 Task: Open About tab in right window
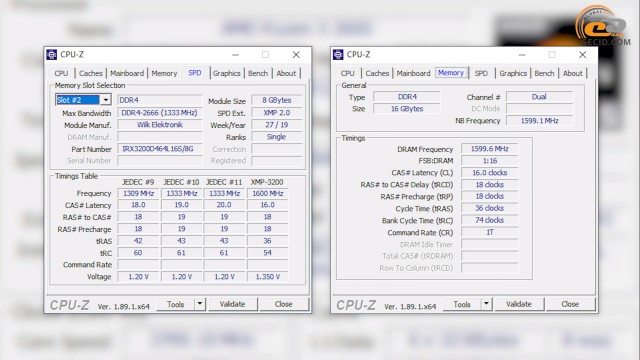573,73
